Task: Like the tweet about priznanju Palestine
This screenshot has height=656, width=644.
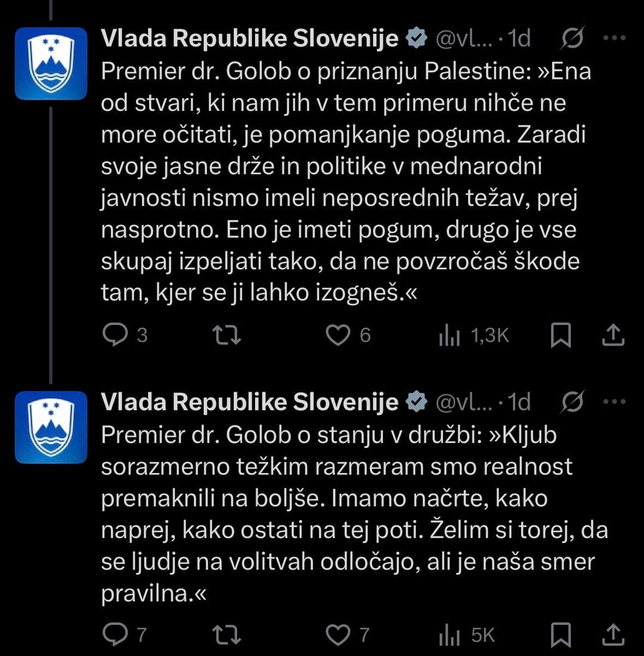Action: (338, 336)
